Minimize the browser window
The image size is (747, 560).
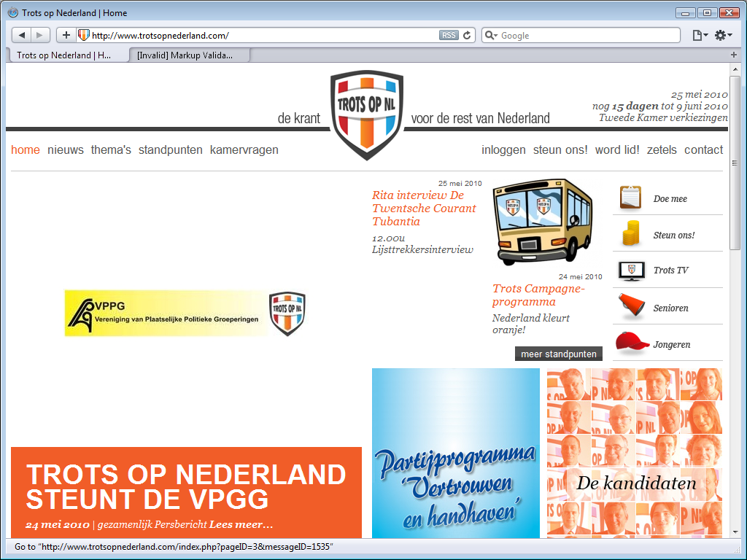point(685,13)
